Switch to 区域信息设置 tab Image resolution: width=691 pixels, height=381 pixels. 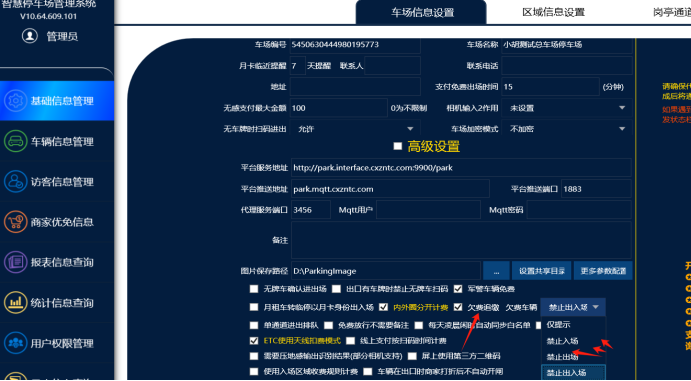553,12
